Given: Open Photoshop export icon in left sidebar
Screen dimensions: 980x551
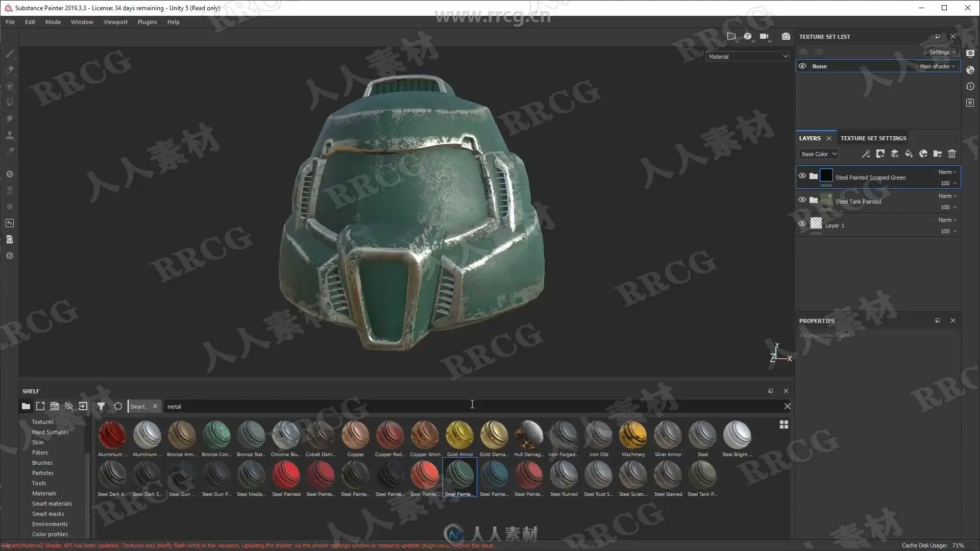Looking at the screenshot, I should 10,223.
